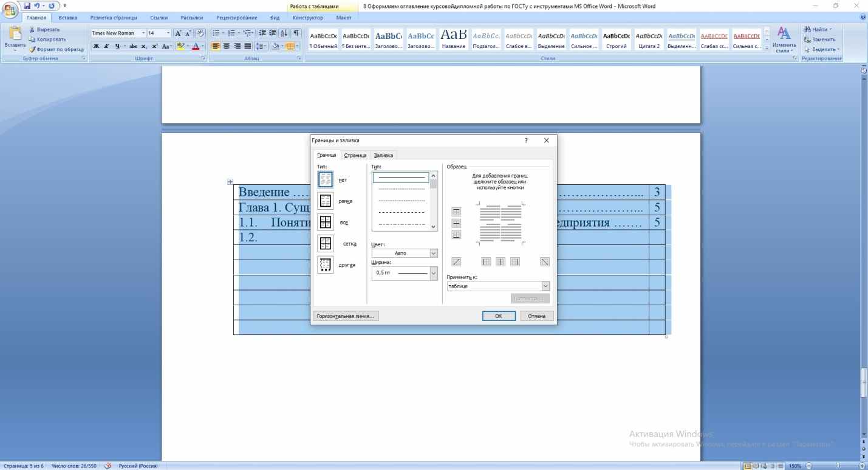
Task: Open Цвет 'Авто' color dropdown
Action: click(405, 253)
